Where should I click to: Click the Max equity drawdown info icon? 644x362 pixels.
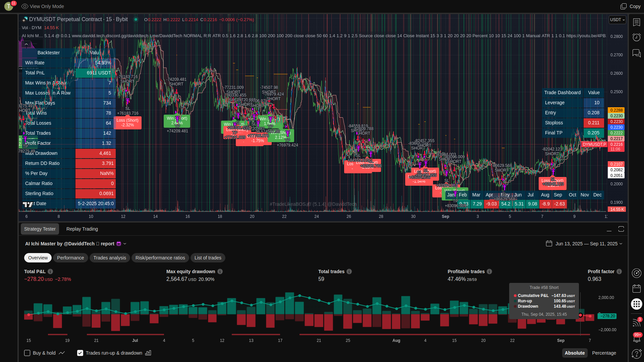[220, 271]
